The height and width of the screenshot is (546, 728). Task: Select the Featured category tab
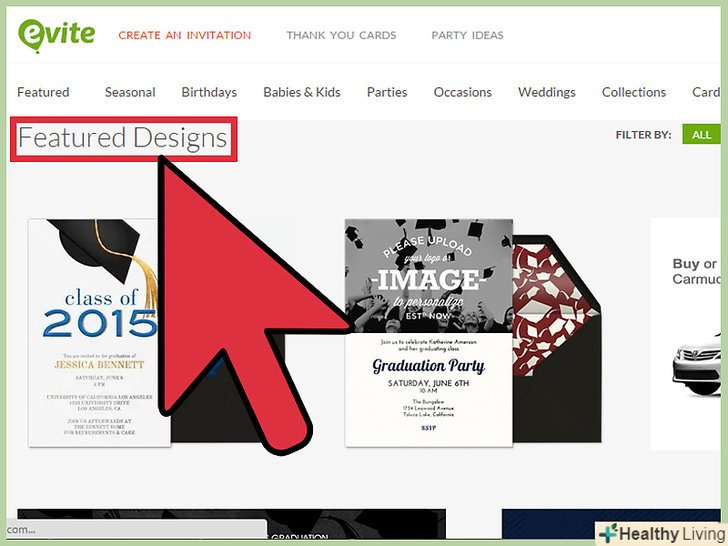(43, 92)
